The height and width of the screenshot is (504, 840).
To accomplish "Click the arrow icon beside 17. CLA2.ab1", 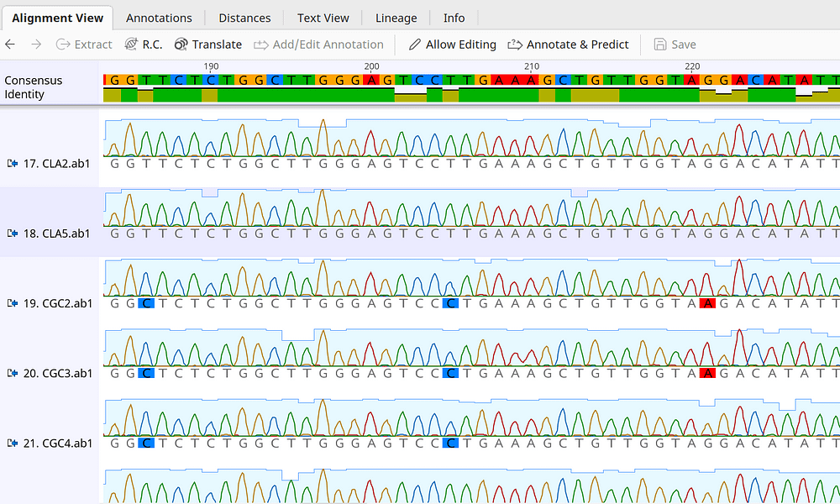I will [13, 163].
